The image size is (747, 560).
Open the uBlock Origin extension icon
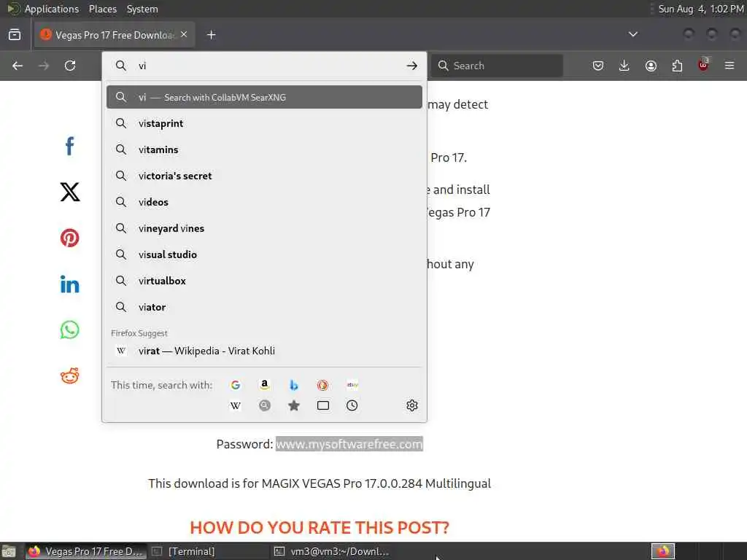click(703, 65)
